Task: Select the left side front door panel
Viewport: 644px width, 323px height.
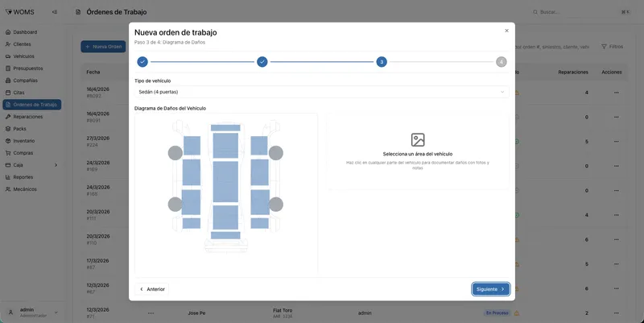Action: [192, 172]
